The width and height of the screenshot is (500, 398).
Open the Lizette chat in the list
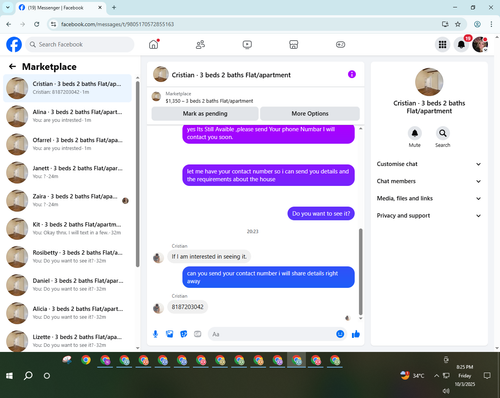point(67,341)
